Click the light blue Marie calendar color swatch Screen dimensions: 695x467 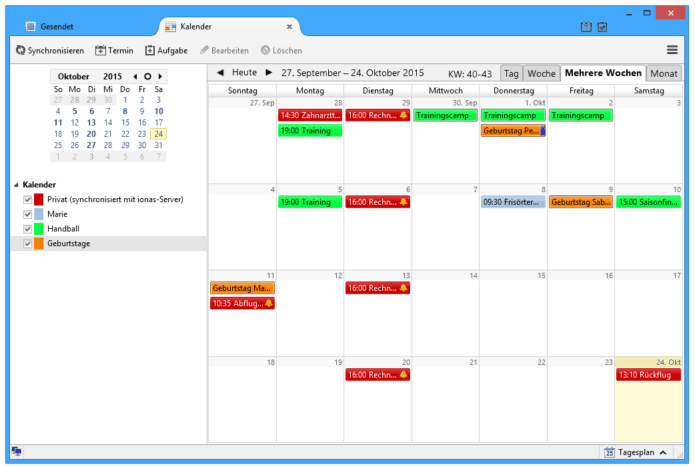coord(39,214)
